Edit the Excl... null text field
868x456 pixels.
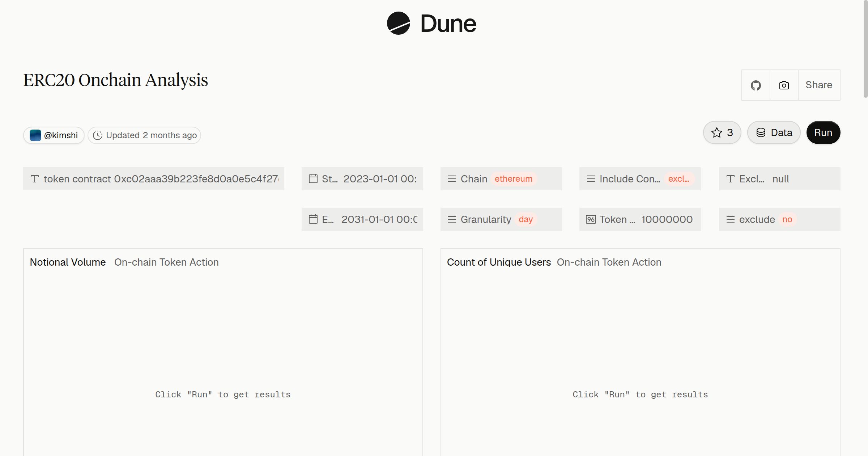(780, 179)
